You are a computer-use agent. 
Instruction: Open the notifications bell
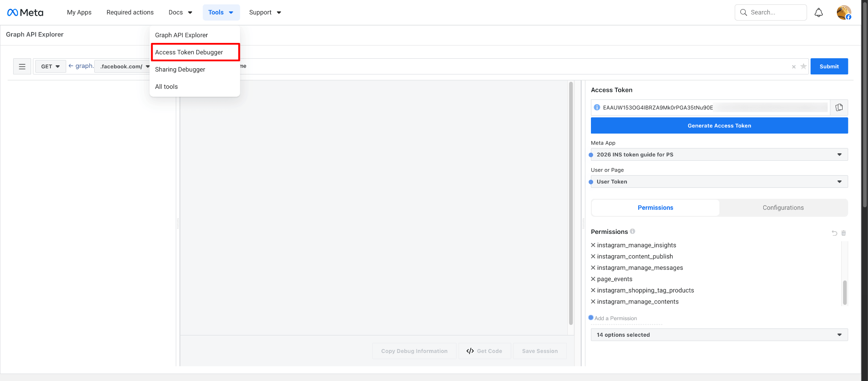click(x=818, y=13)
